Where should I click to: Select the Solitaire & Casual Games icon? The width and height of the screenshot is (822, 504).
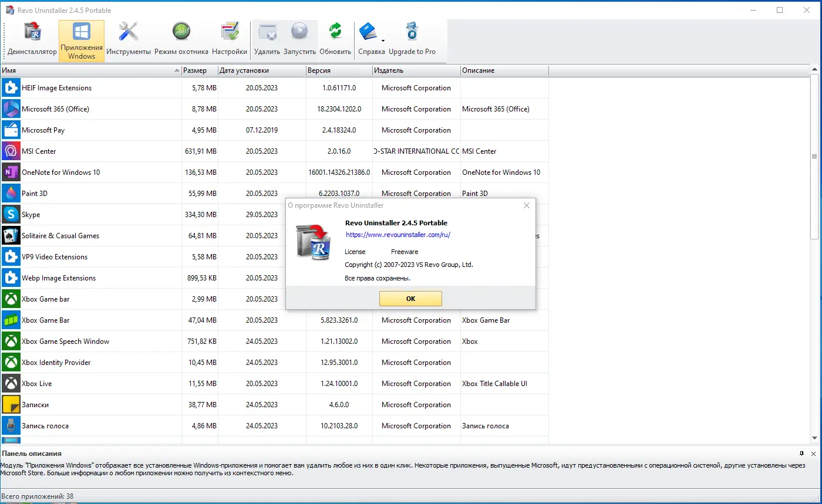click(x=11, y=236)
